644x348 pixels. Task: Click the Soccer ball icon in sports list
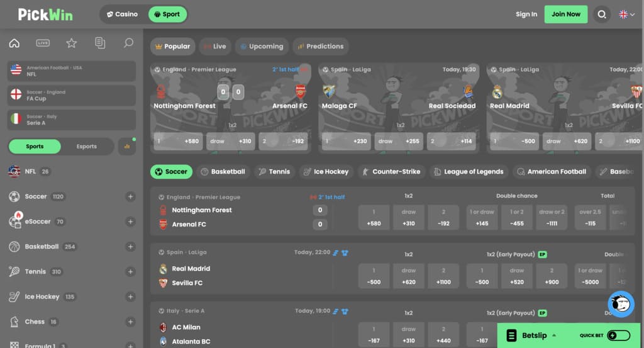click(14, 196)
